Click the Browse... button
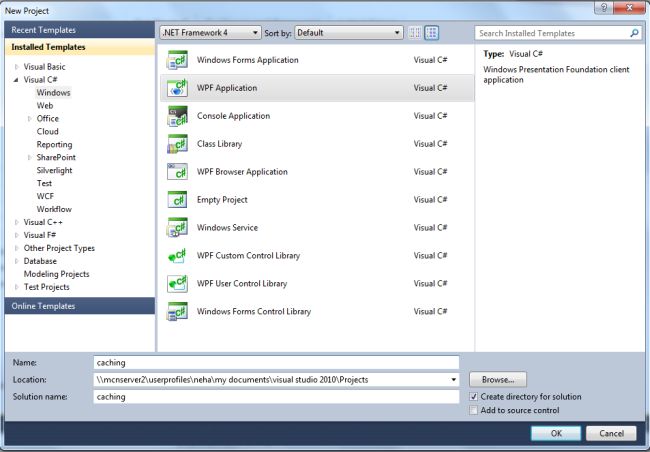The width and height of the screenshot is (650, 452). click(x=498, y=379)
